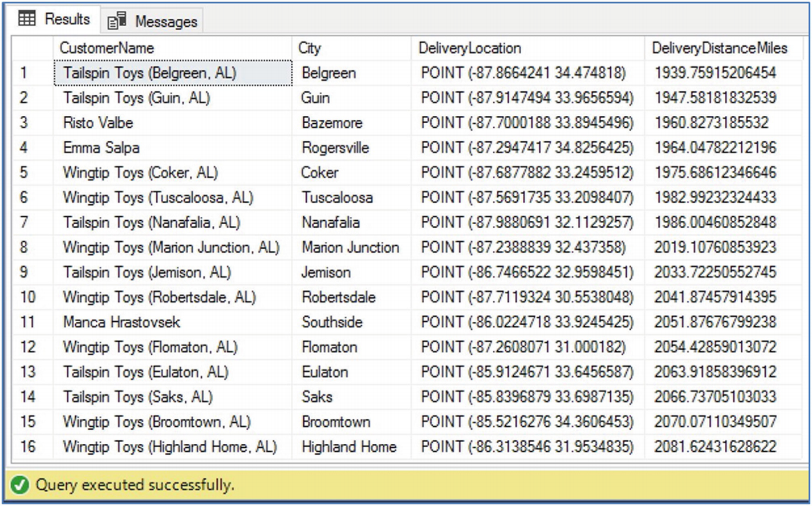Click customer name Risto Valbe
This screenshot has width=812, height=506.
click(98, 123)
